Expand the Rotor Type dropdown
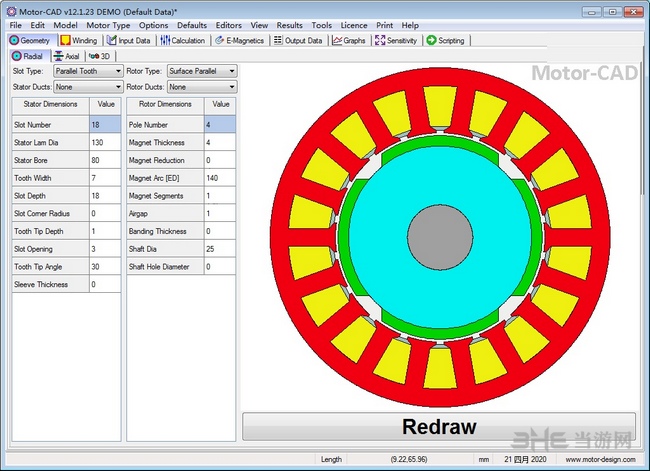 [202, 71]
